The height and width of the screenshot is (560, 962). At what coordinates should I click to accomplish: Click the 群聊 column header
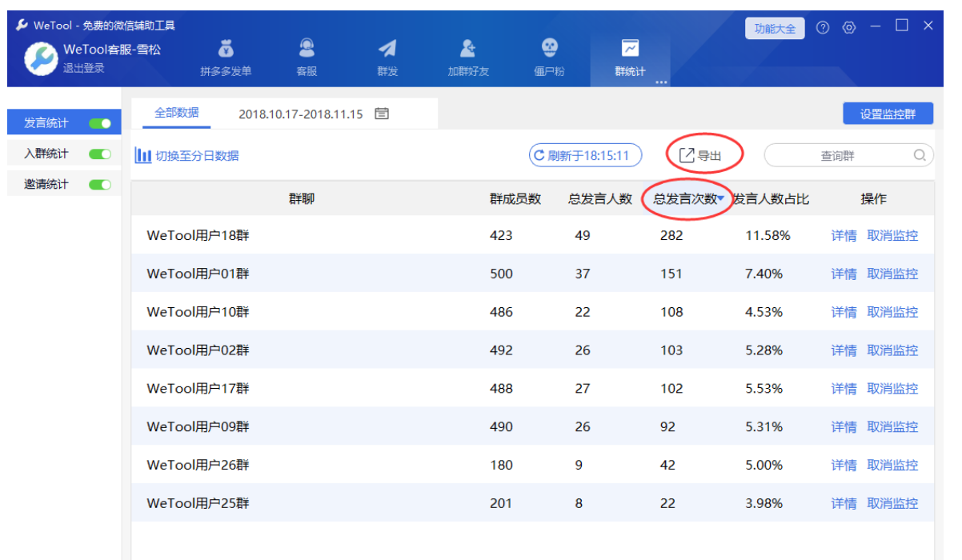coord(302,199)
